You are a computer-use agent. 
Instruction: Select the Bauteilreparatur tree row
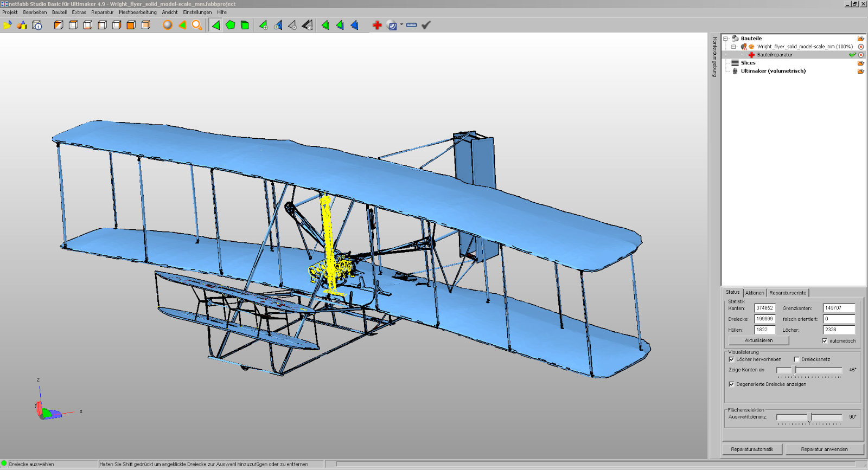pyautogui.click(x=794, y=55)
